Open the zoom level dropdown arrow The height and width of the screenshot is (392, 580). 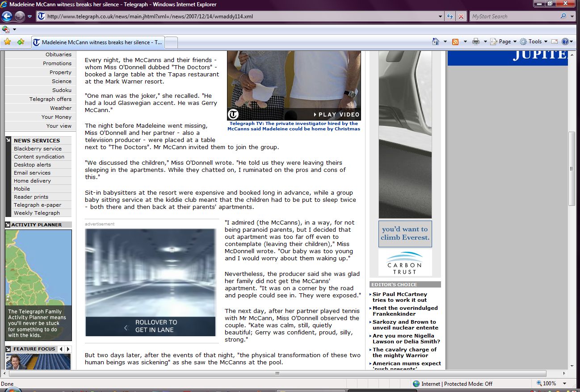pos(565,384)
